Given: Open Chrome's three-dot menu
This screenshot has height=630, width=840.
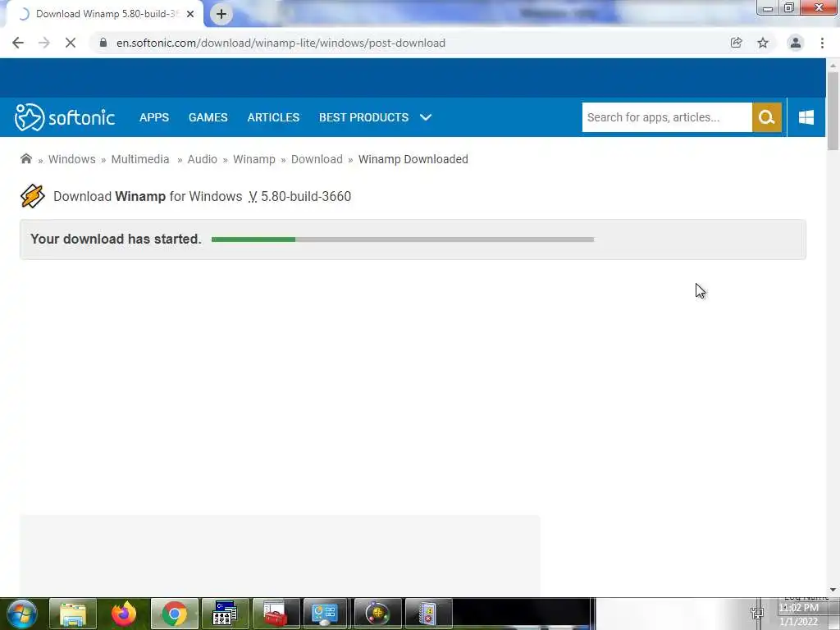Looking at the screenshot, I should 822,43.
